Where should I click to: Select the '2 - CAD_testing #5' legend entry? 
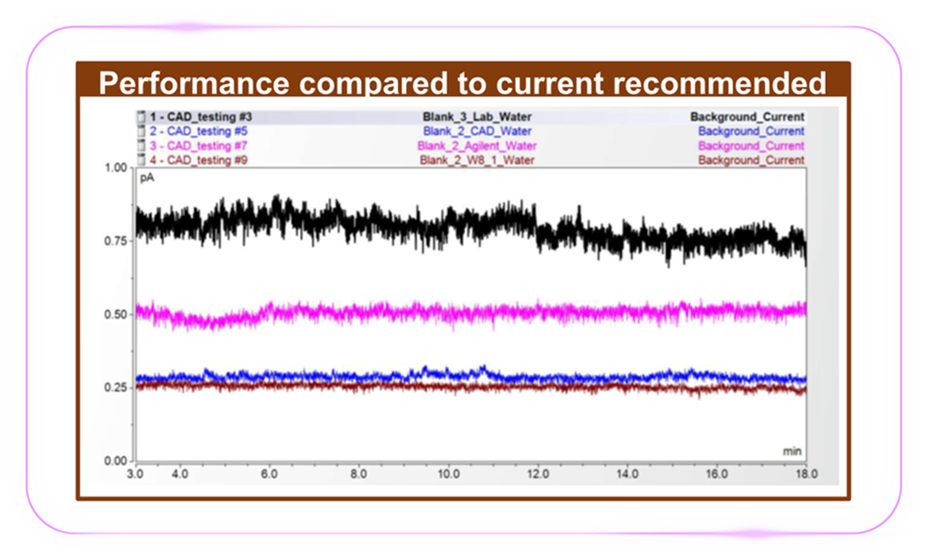(x=201, y=131)
